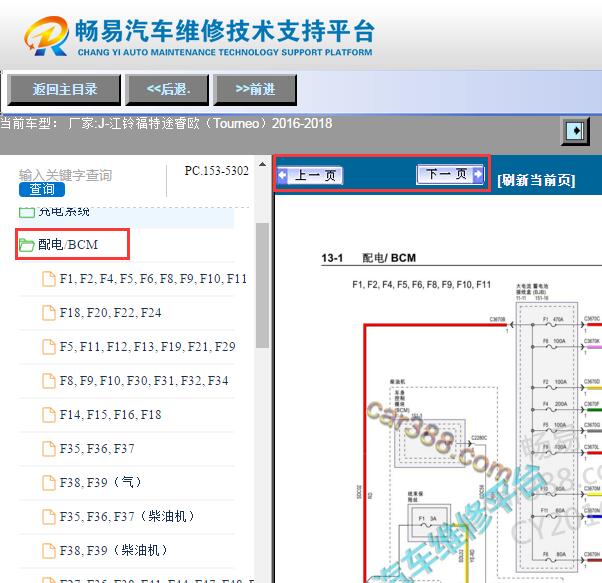602x583 pixels.
Task: Click the 刷新当前页 refresh link
Action: tap(536, 180)
